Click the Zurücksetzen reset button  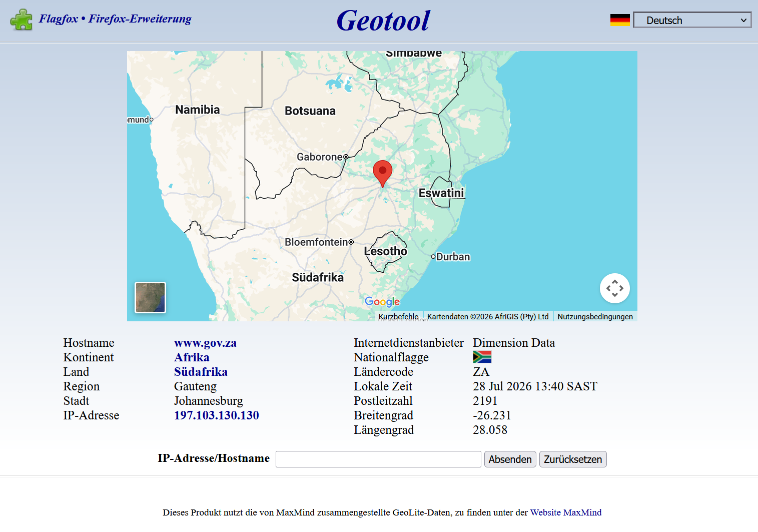click(x=573, y=459)
